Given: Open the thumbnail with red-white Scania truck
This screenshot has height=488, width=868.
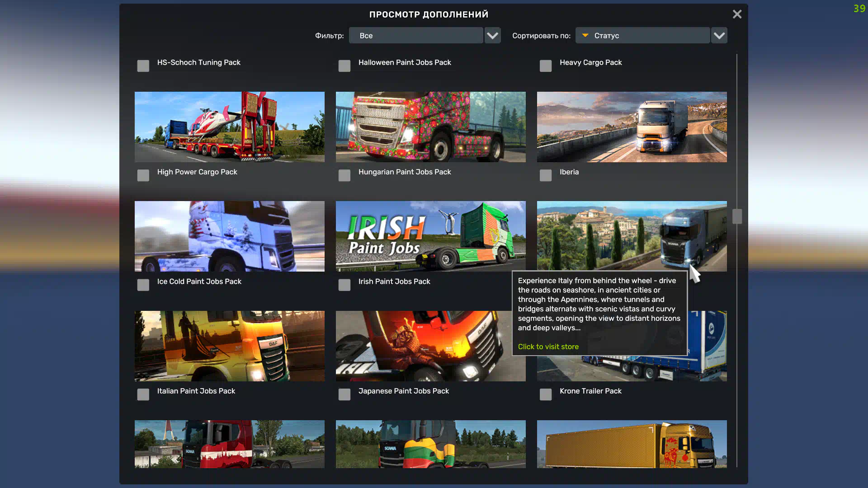Looking at the screenshot, I should (x=230, y=444).
